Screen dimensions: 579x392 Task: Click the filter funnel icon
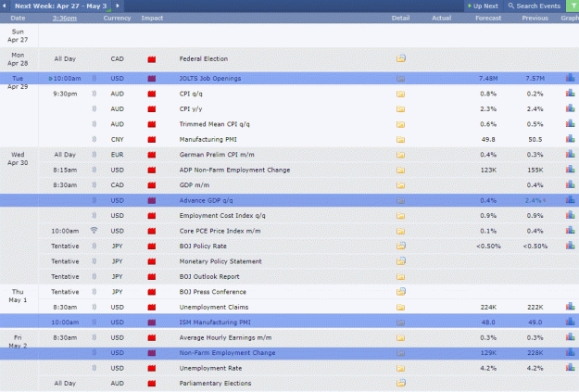(573, 6)
